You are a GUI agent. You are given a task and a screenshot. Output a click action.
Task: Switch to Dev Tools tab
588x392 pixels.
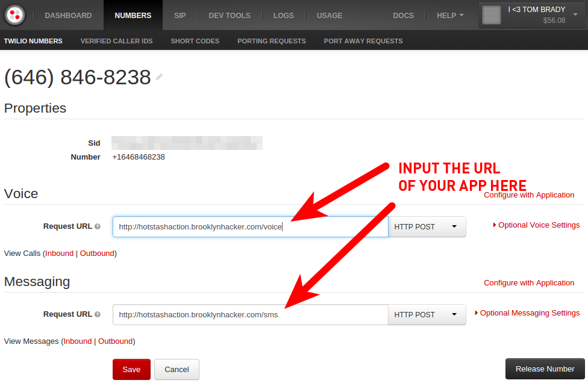coord(230,16)
